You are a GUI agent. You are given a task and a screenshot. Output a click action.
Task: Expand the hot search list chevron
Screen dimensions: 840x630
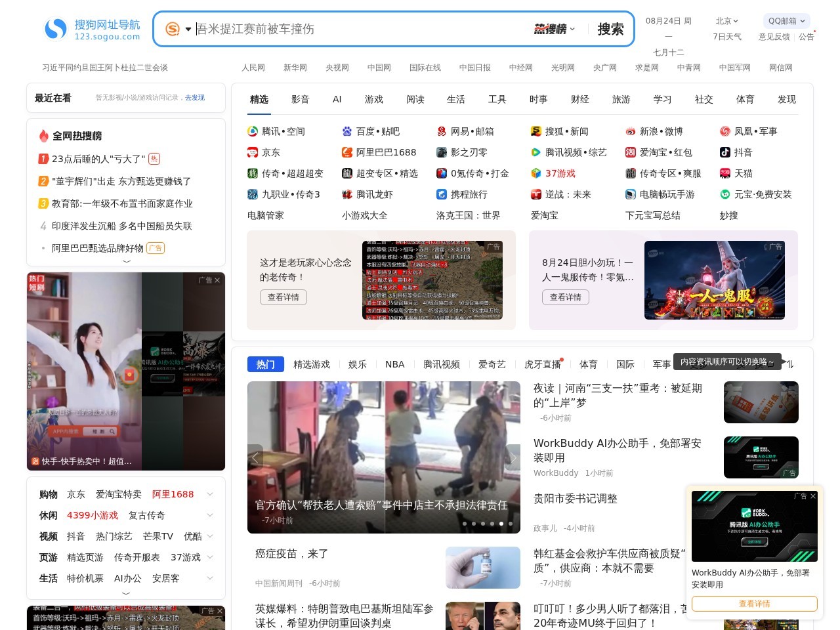click(x=127, y=261)
